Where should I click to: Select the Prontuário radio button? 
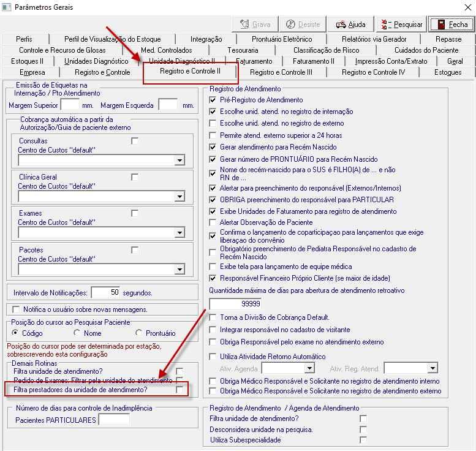point(139,333)
